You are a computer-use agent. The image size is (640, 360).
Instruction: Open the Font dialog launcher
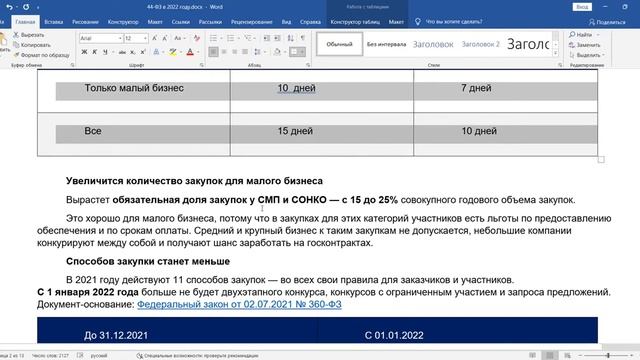pyautogui.click(x=202, y=65)
